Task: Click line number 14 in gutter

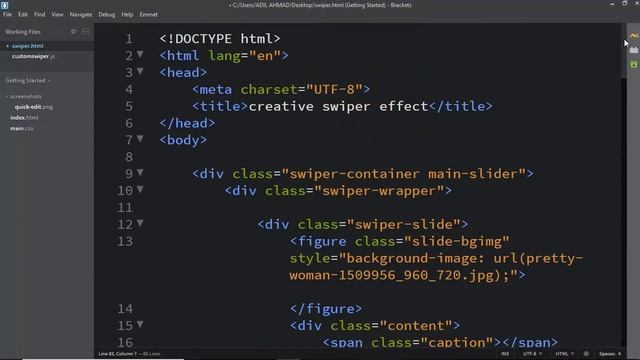Action: pyautogui.click(x=125, y=309)
